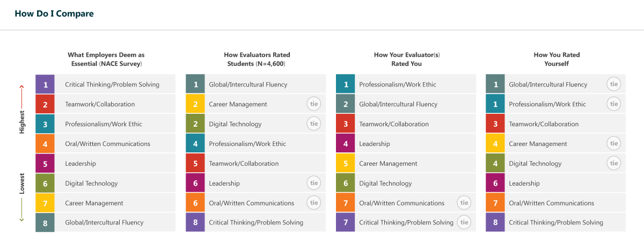Click the How Evaluators Rated Students column title
This screenshot has width=644, height=241.
point(257,59)
